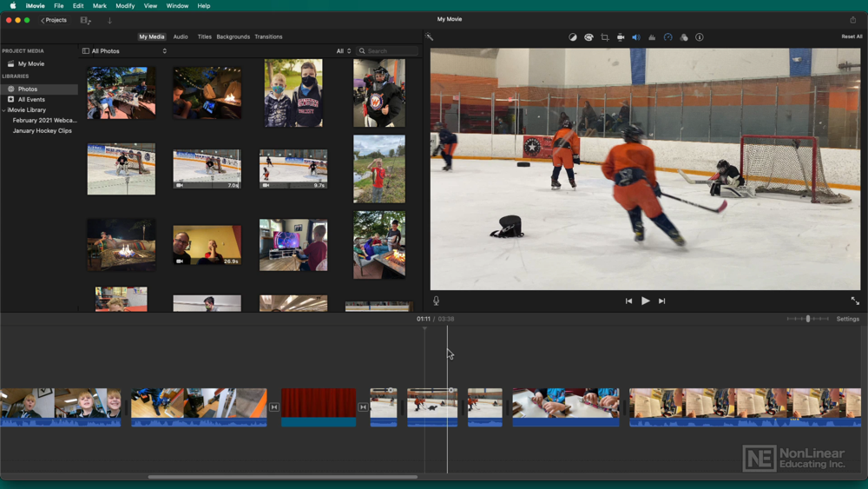Skip to next clip in viewer

pyautogui.click(x=662, y=301)
